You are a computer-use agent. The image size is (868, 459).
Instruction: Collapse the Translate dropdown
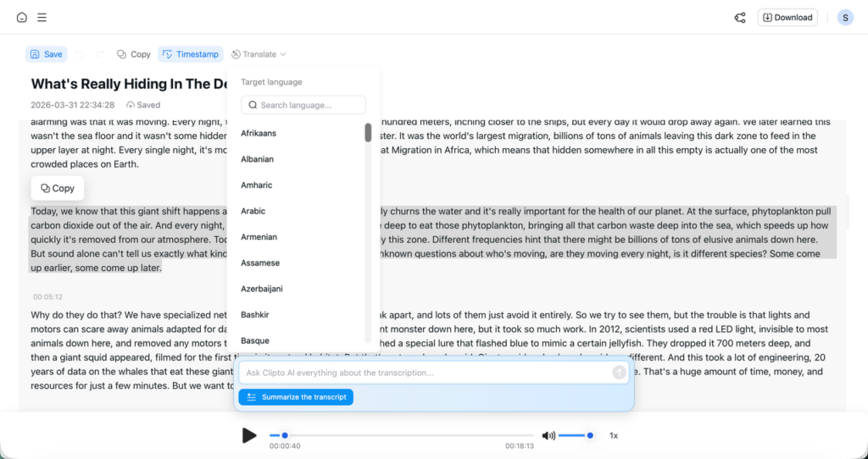pos(259,54)
